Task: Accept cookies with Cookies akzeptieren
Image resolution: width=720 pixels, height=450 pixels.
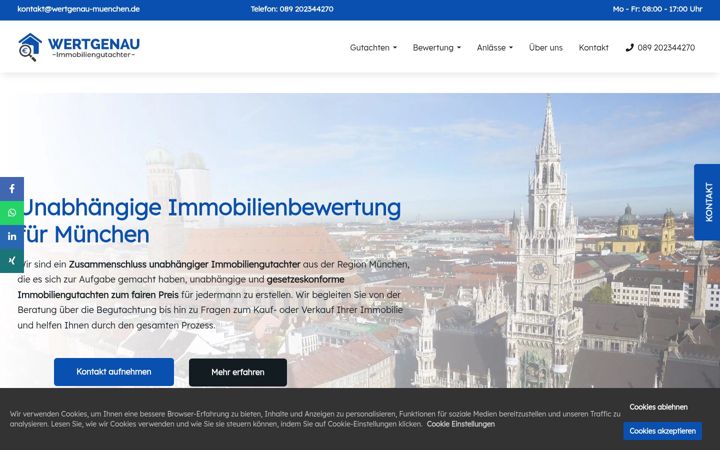Action: tap(663, 431)
